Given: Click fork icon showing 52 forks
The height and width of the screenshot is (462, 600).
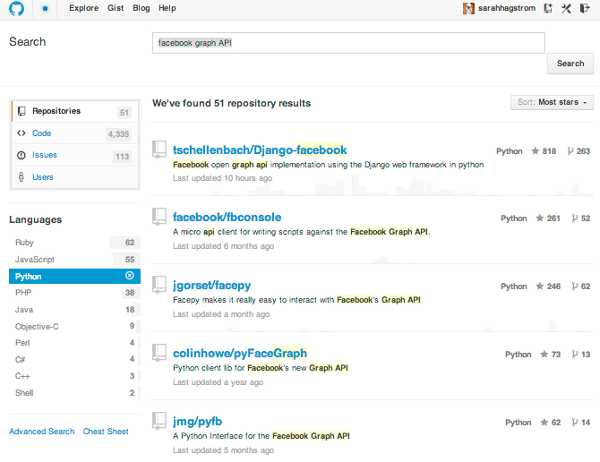Looking at the screenshot, I should click(575, 218).
